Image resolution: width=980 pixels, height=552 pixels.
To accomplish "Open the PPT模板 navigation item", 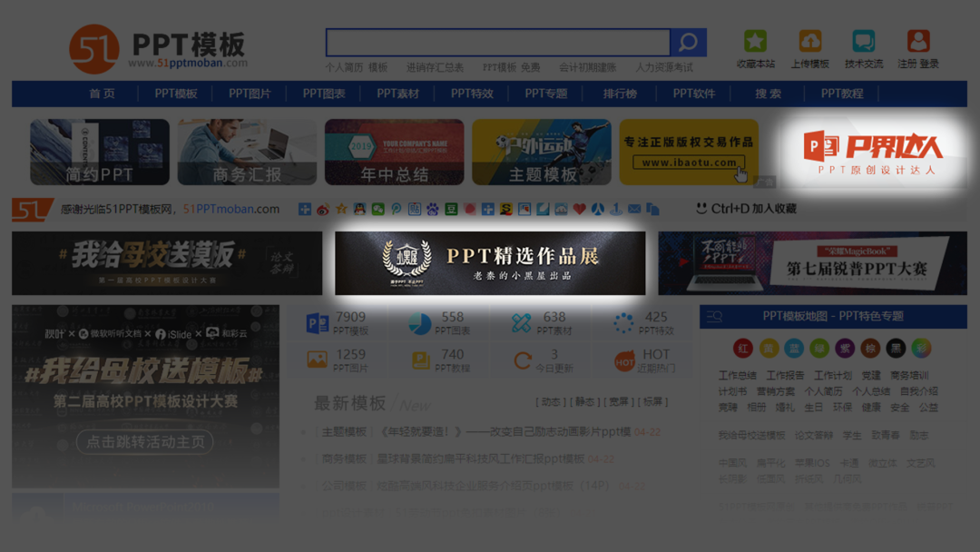I will pos(176,94).
